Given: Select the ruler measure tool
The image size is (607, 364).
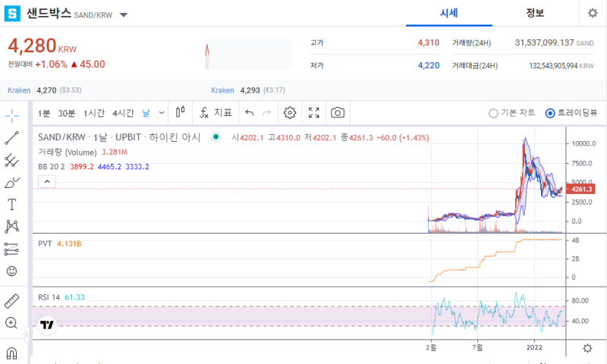Looking at the screenshot, I should [x=12, y=301].
